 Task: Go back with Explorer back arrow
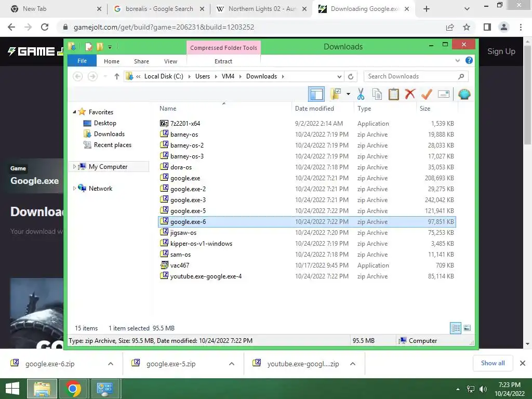click(78, 76)
